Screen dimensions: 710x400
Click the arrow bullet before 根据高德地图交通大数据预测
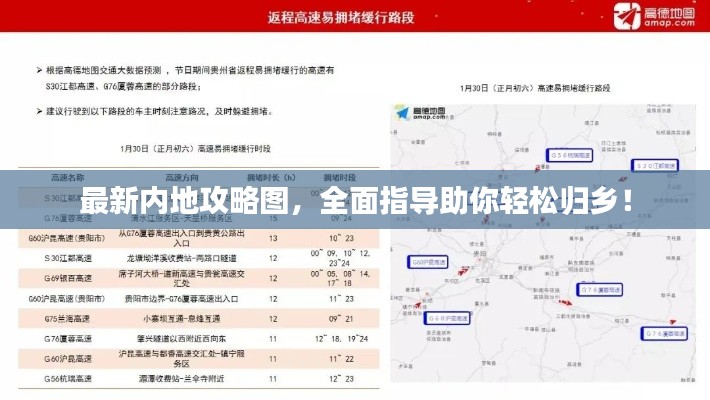click(39, 71)
